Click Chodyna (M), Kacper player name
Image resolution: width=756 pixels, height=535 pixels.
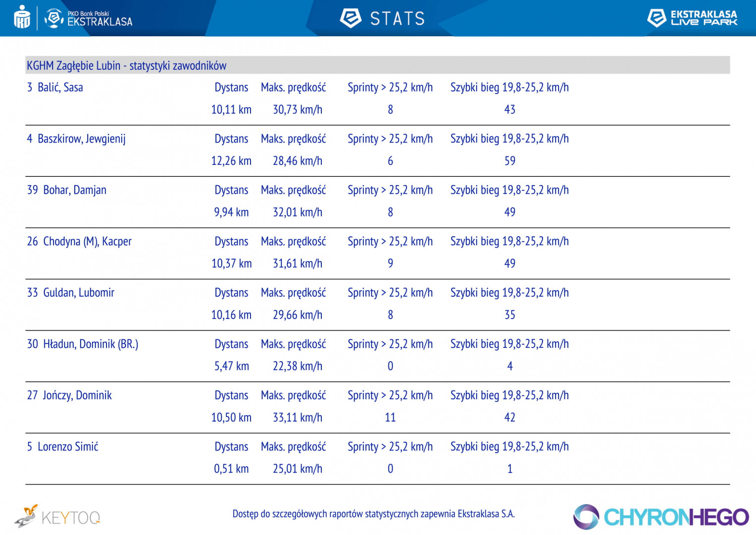(x=79, y=242)
